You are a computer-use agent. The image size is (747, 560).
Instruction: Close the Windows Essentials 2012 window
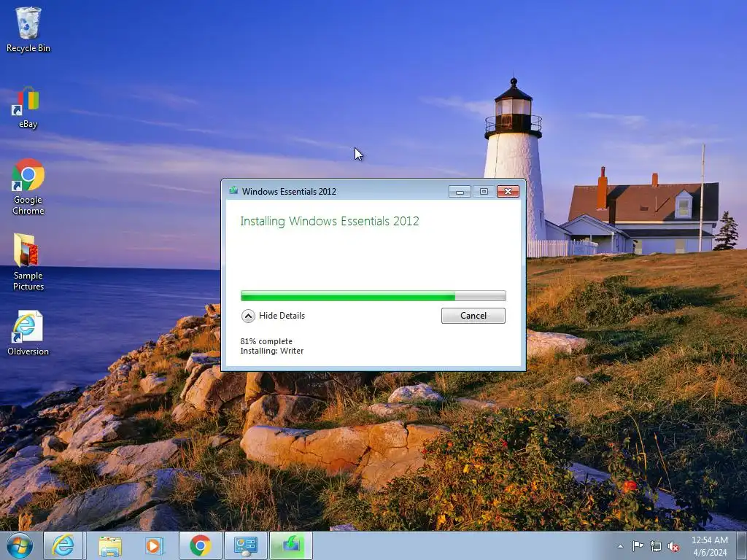[508, 192]
